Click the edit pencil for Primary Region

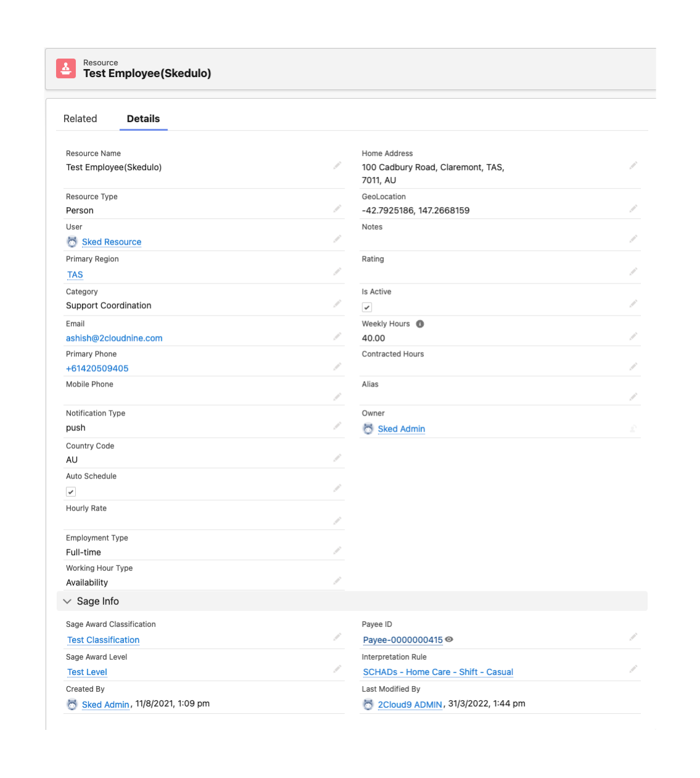(x=337, y=272)
